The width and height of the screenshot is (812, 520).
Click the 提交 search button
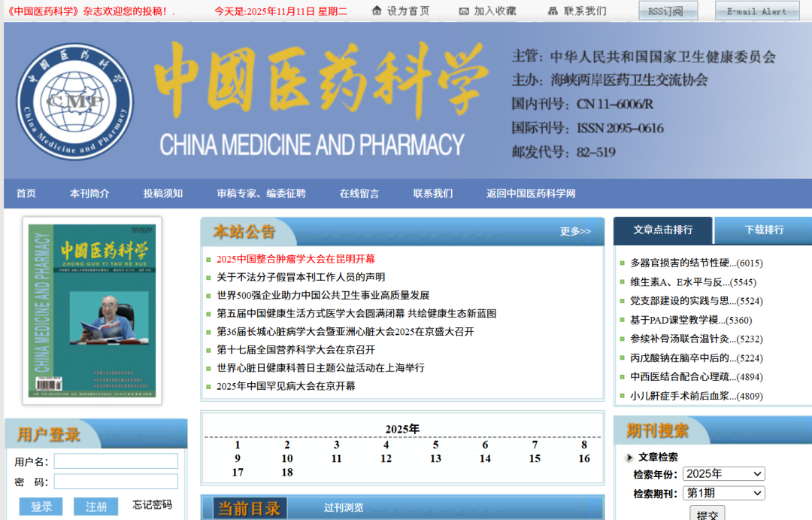pos(707,514)
